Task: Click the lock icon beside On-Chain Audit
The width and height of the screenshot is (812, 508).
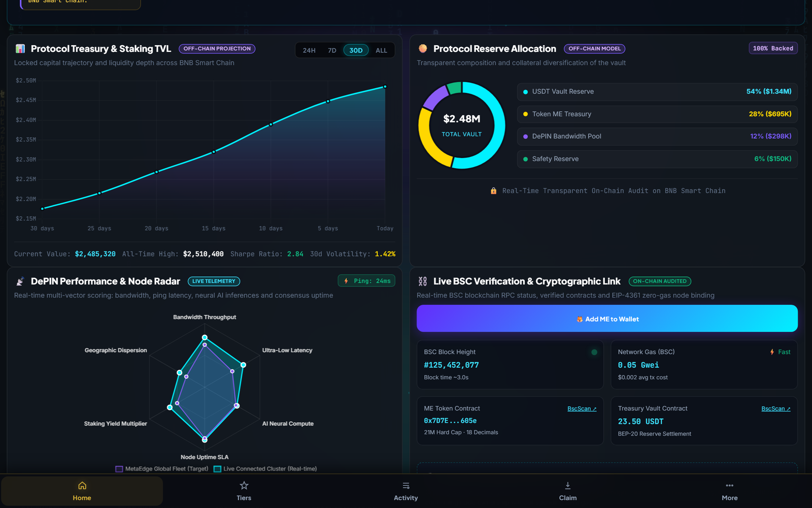Action: tap(493, 191)
